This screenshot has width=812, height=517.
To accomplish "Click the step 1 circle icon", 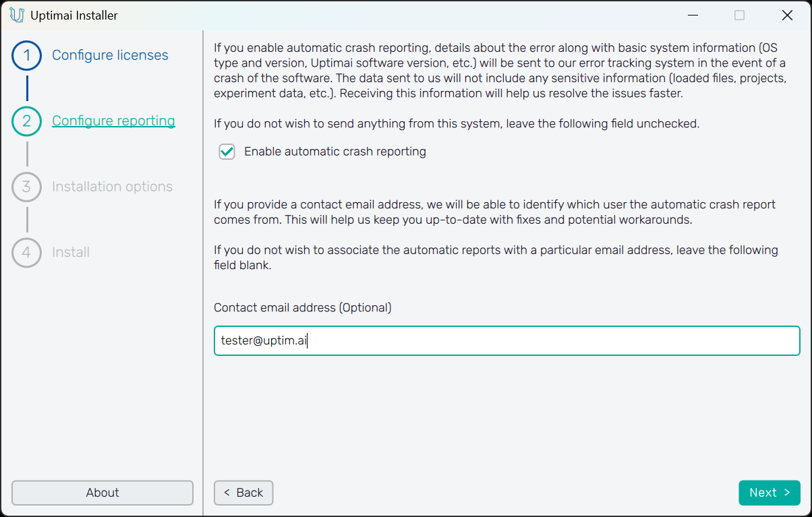I will pos(27,55).
